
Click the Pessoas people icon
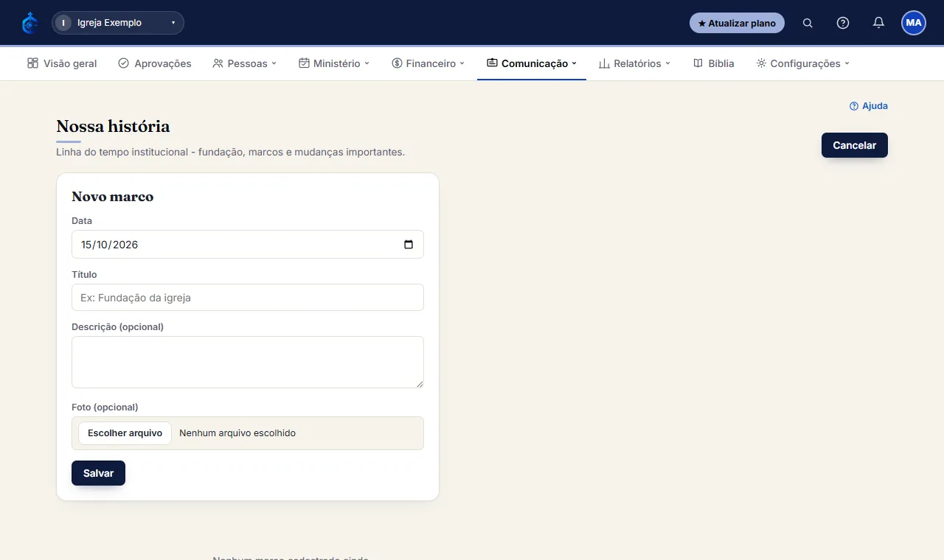click(x=218, y=63)
